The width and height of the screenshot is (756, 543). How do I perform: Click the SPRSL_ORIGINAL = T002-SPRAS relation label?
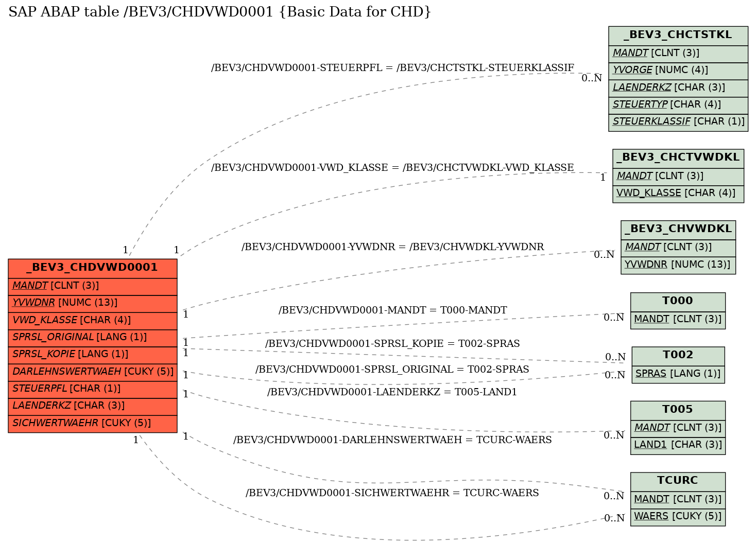pyautogui.click(x=392, y=370)
